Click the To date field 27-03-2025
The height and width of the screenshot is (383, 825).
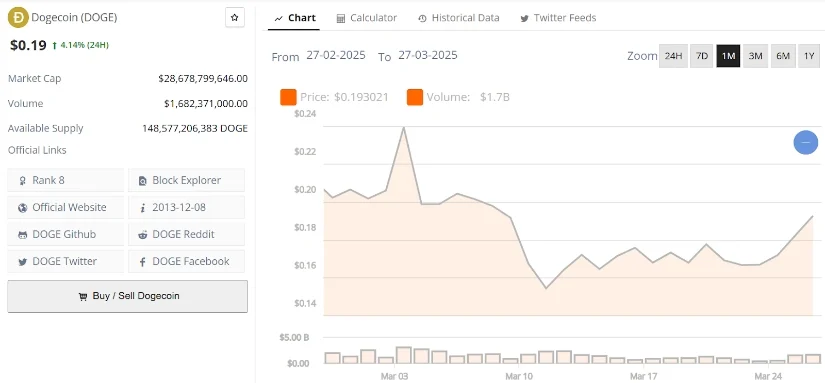pyautogui.click(x=428, y=55)
